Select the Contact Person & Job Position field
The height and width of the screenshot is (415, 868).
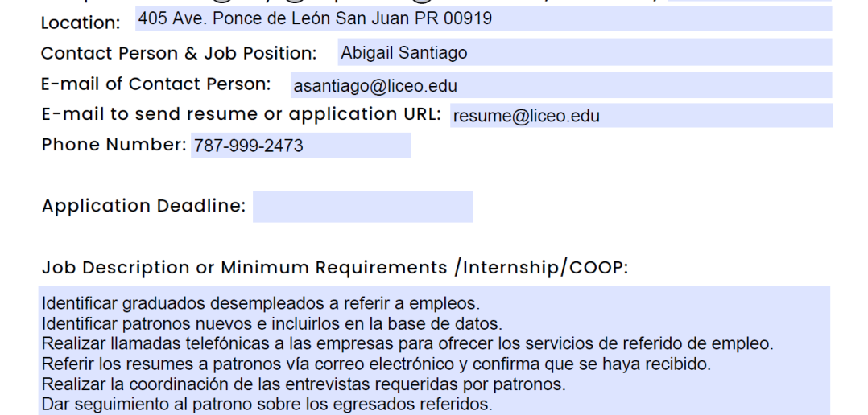tap(585, 52)
